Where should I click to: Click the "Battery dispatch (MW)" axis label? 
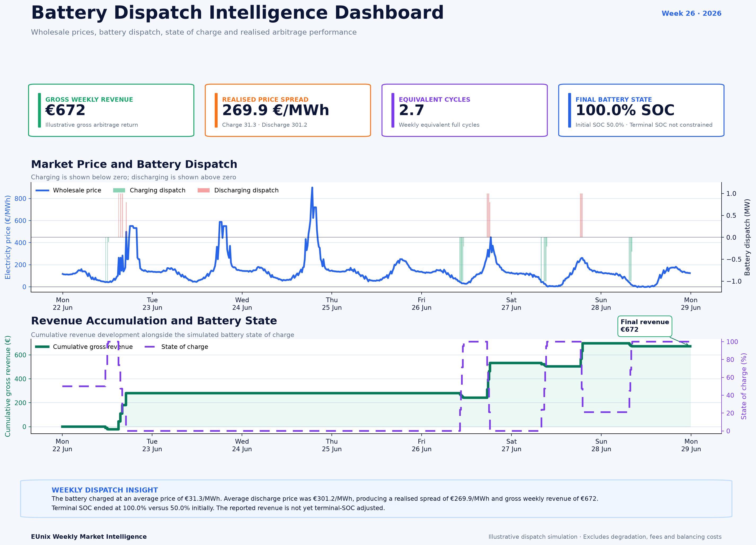(x=747, y=238)
